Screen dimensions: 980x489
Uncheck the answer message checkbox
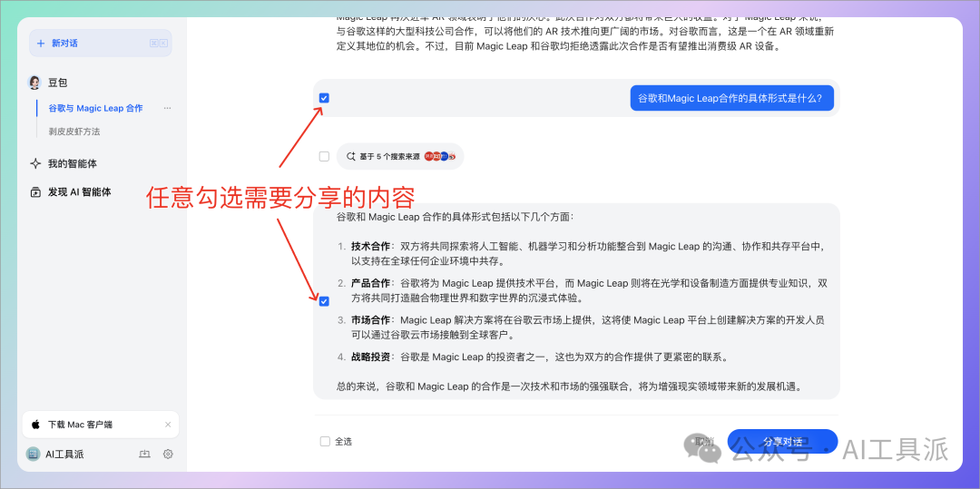tap(324, 301)
